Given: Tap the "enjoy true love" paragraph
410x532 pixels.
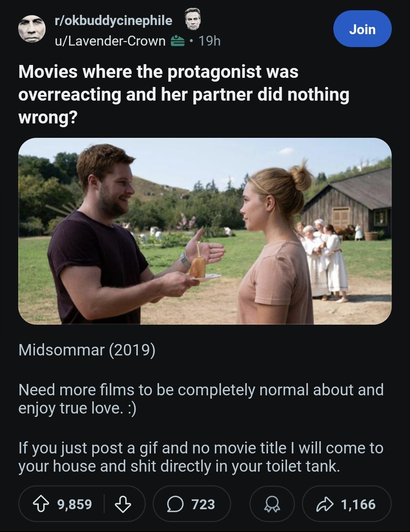Looking at the screenshot, I should [201, 399].
